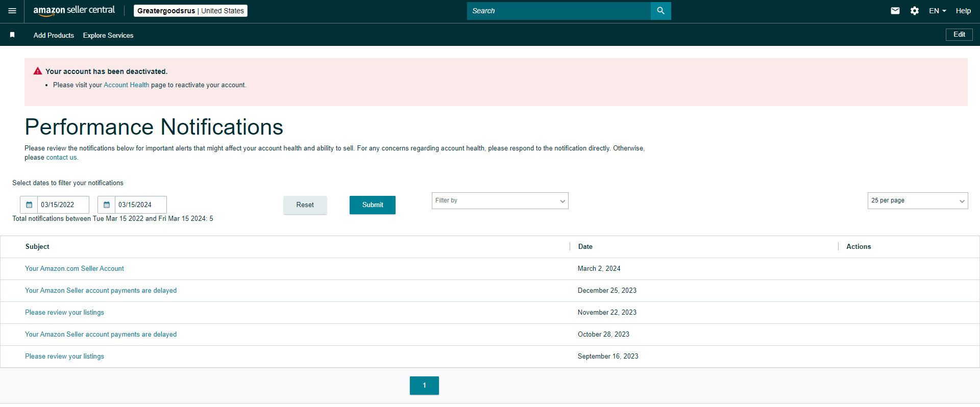
Task: Click the contact us link
Action: tap(62, 158)
